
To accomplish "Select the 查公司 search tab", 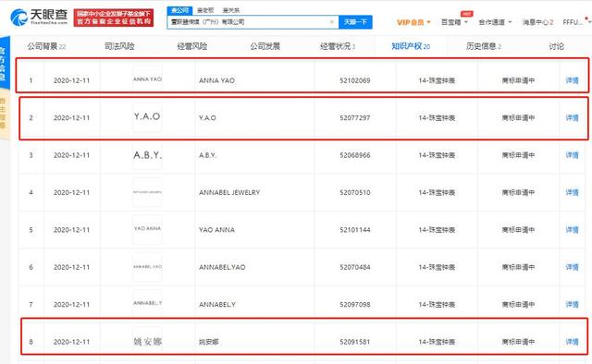I will pos(179,10).
